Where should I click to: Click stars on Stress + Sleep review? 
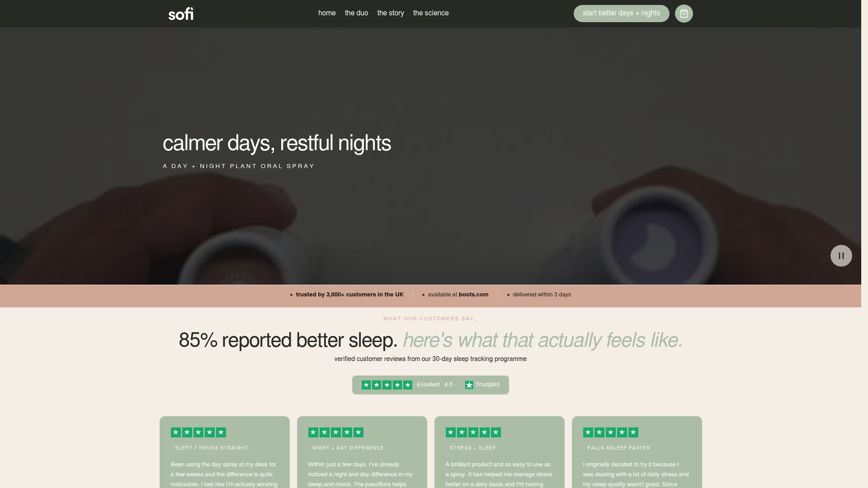(x=473, y=432)
